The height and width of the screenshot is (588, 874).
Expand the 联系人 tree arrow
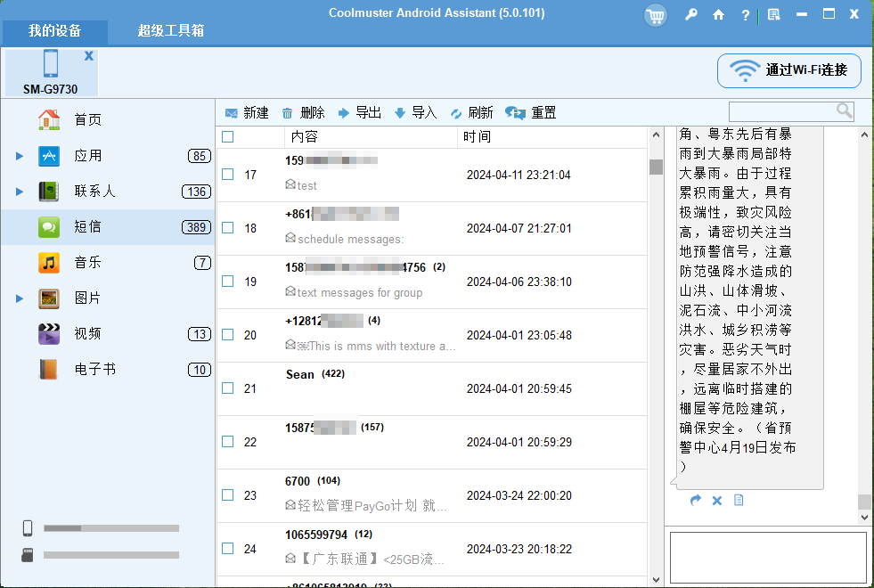tap(20, 192)
